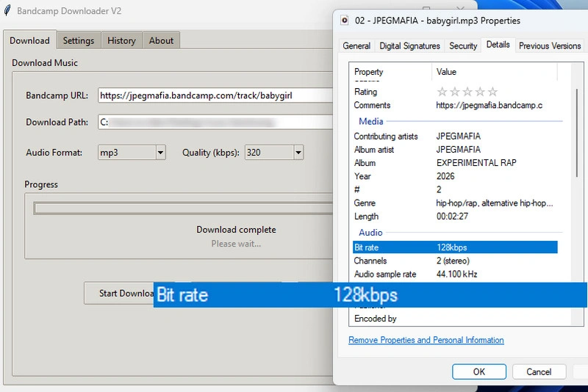
Task: Click the 320 quality combo box
Action: point(274,153)
